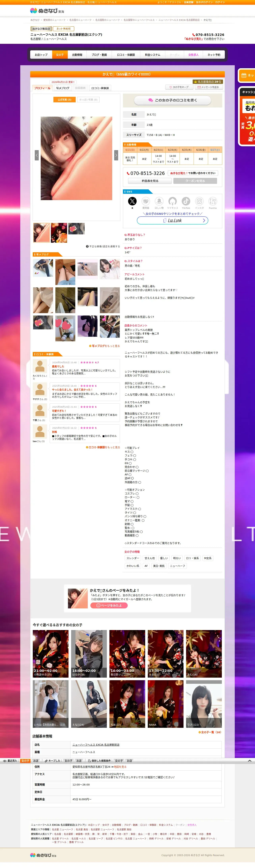Viewport: 255px width, 868px height.
Task: Select the 優しい feature tag
Action: click(x=164, y=558)
